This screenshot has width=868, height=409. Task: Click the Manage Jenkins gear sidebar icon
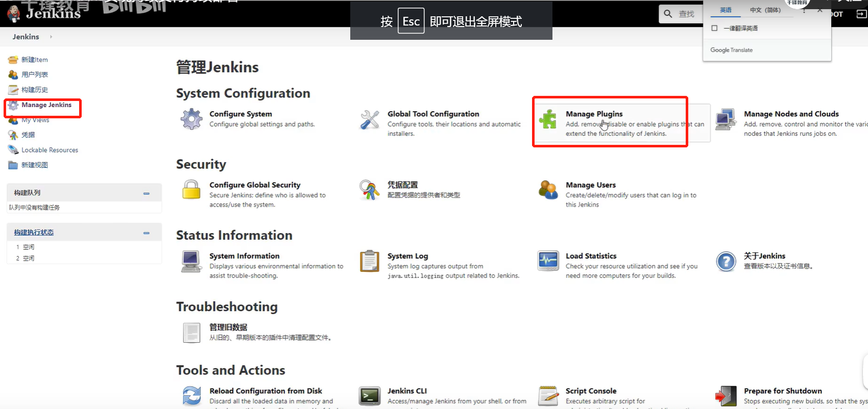point(13,105)
